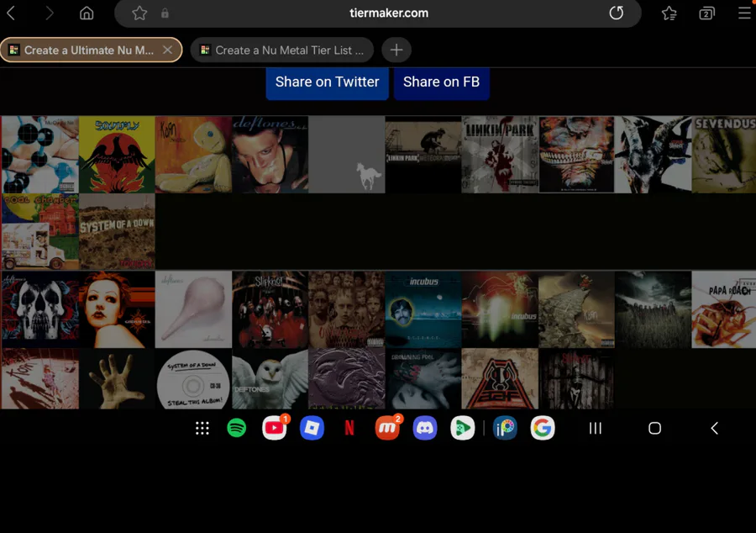Launch Roblox from the taskbar
Image resolution: width=756 pixels, height=533 pixels.
point(312,428)
